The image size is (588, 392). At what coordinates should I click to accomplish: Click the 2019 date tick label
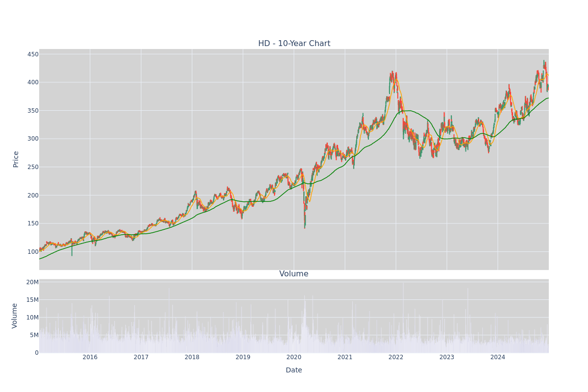pyautogui.click(x=243, y=357)
